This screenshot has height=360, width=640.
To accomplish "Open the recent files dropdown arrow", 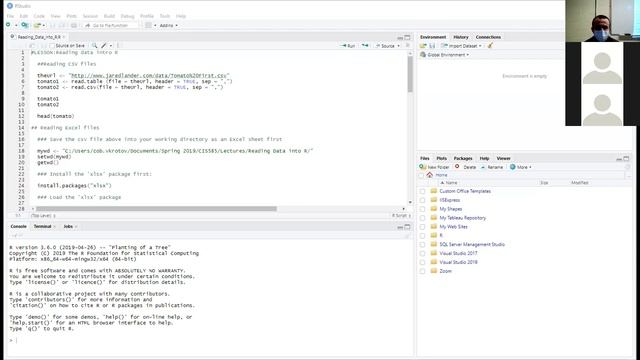I will coord(44,25).
